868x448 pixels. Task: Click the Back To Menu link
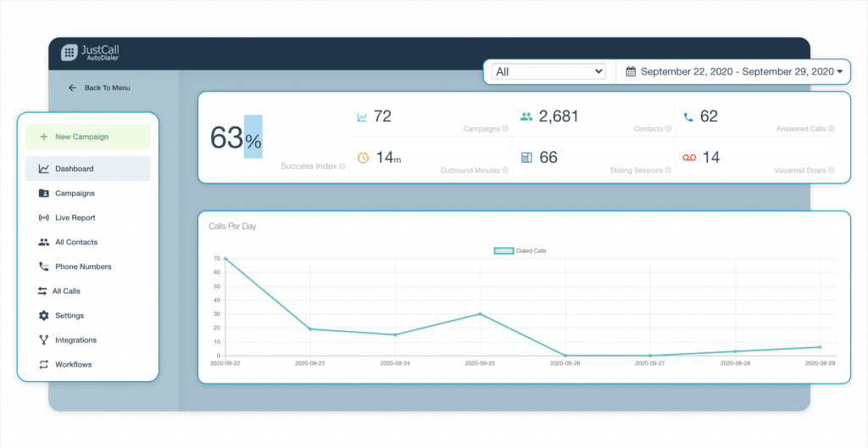pyautogui.click(x=107, y=87)
